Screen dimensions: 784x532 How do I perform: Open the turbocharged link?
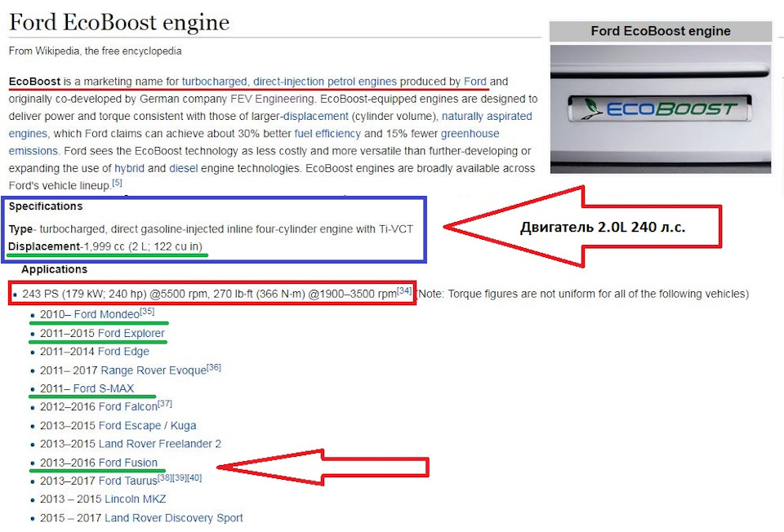[214, 82]
